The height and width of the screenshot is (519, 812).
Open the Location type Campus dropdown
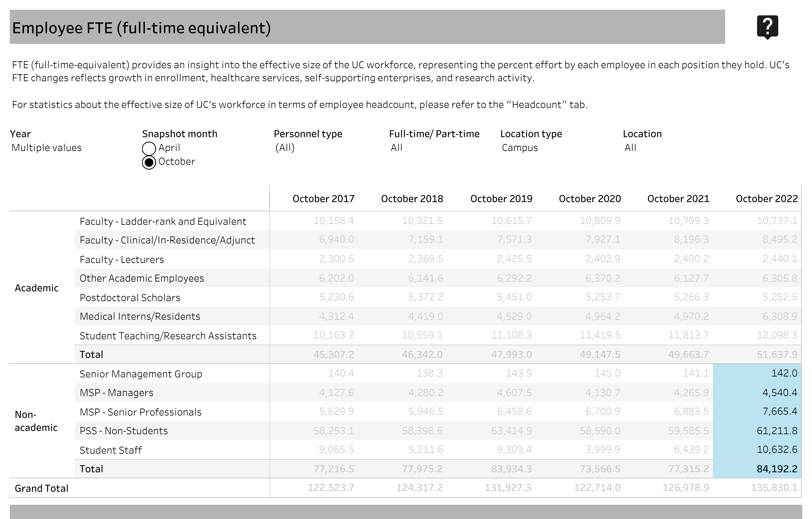520,148
